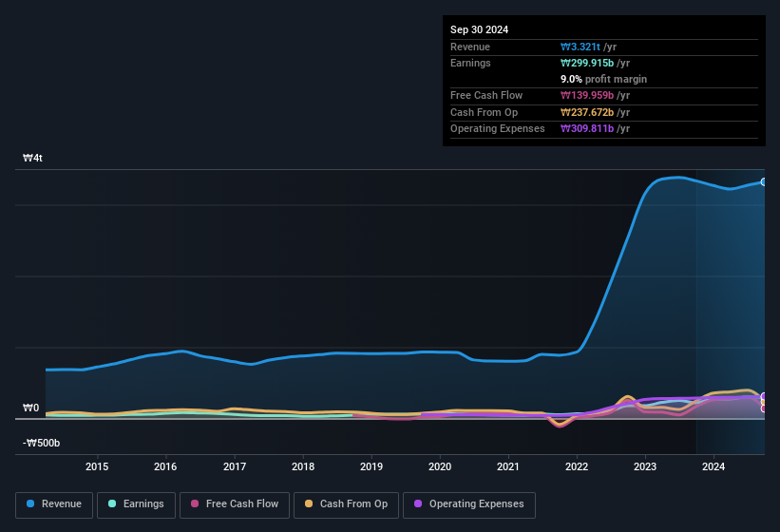780x532 pixels.
Task: Click the Free Cash Flow endpoint marker
Action: click(x=763, y=408)
